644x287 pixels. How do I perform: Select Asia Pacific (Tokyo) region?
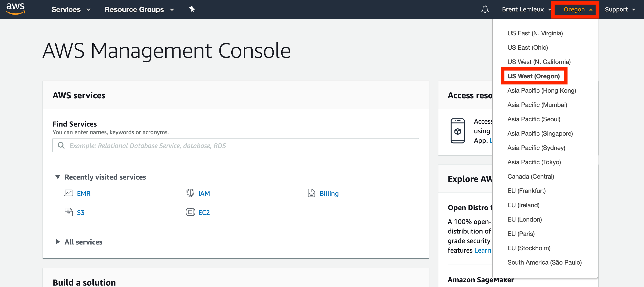click(x=534, y=162)
